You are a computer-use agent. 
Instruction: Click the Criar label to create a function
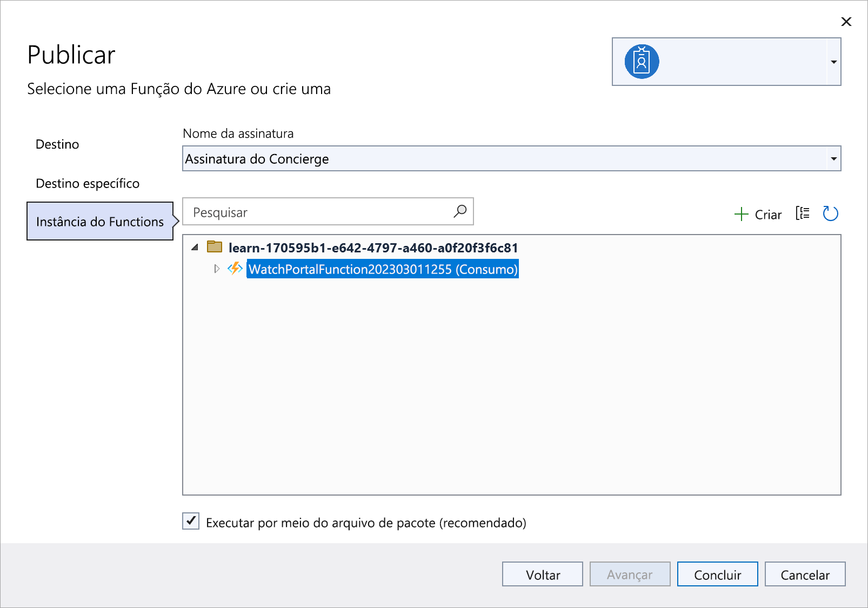pos(768,215)
